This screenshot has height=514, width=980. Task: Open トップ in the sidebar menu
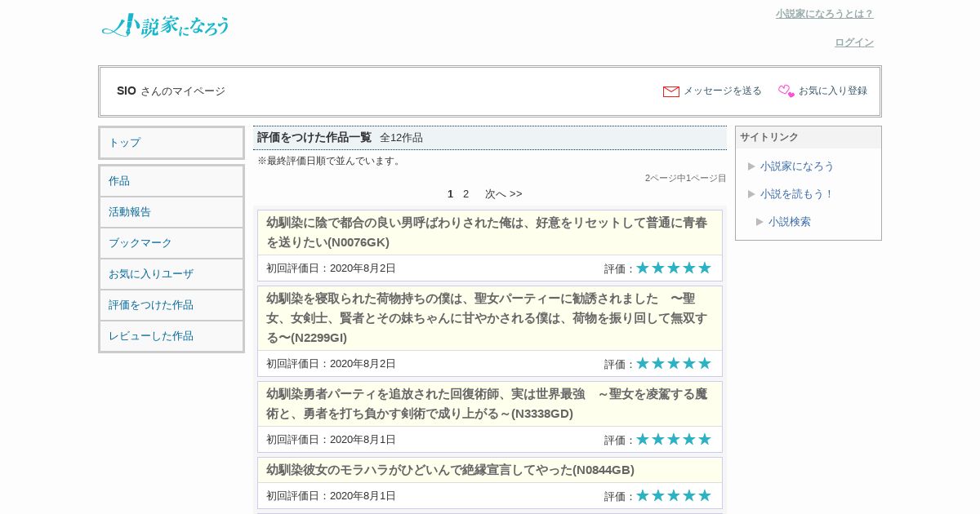(171, 143)
